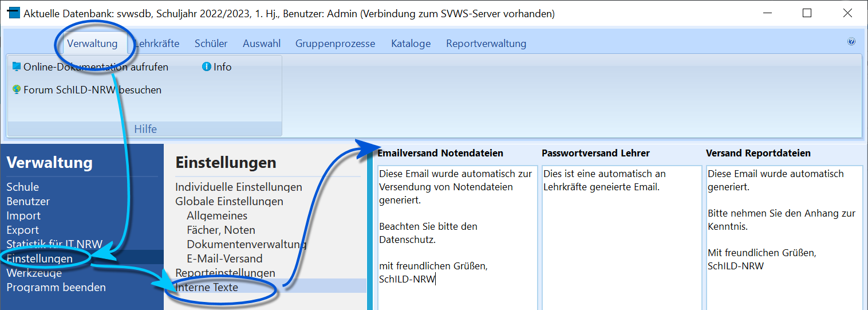Click the Einstellungen panel heading
Viewport: 868px width, 310px height.
[x=226, y=162]
